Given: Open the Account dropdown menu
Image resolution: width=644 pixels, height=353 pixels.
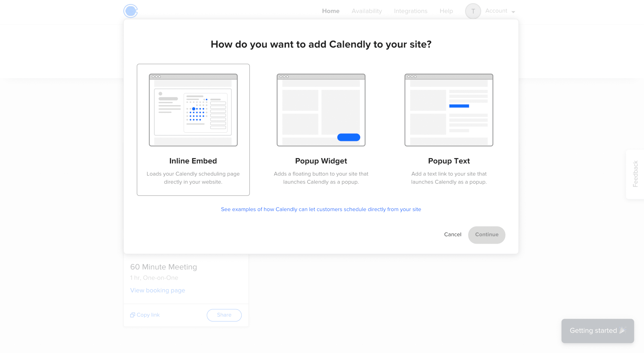Looking at the screenshot, I should (x=499, y=11).
